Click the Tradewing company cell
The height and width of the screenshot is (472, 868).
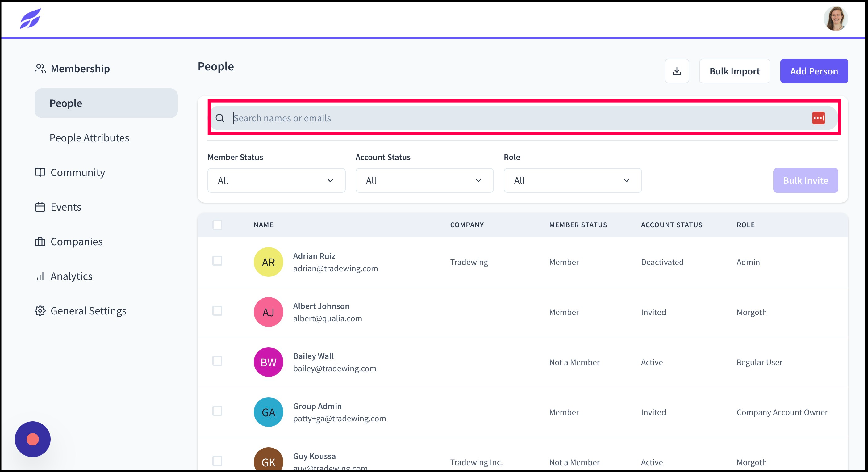coord(469,262)
